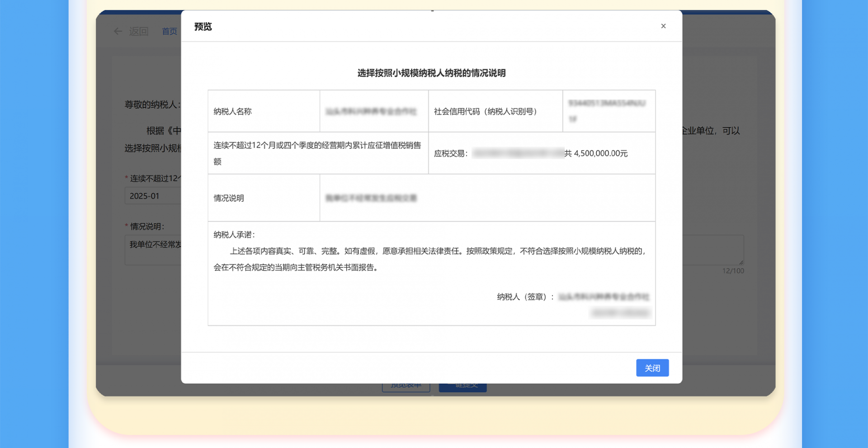Click the blue 关闭 button
The width and height of the screenshot is (868, 448).
click(x=652, y=368)
